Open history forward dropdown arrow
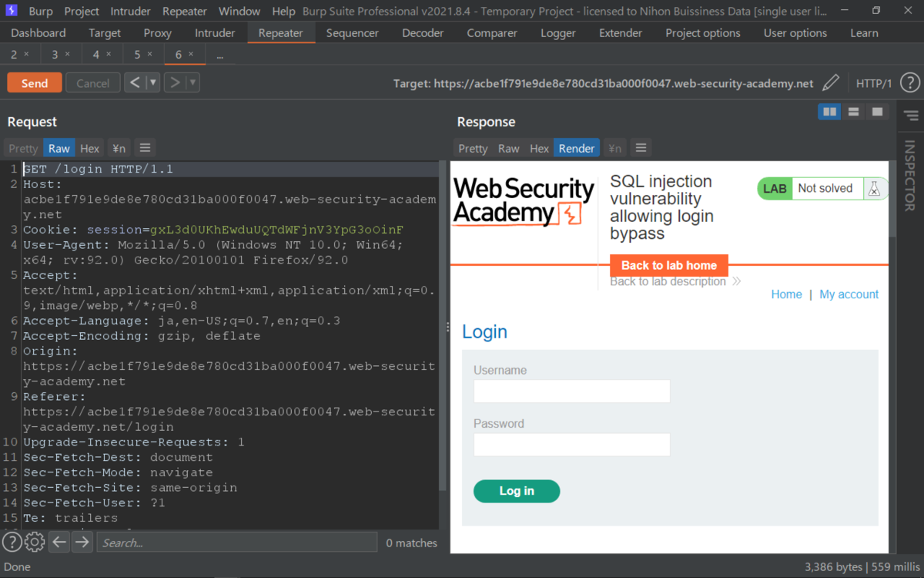The width and height of the screenshot is (924, 578). 192,82
